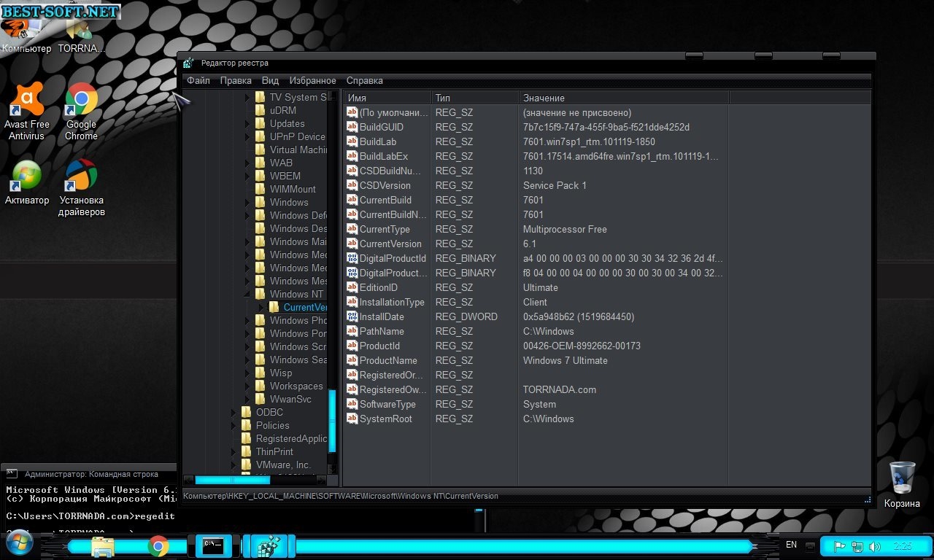
Task: Open the Избранное menu
Action: click(x=312, y=81)
